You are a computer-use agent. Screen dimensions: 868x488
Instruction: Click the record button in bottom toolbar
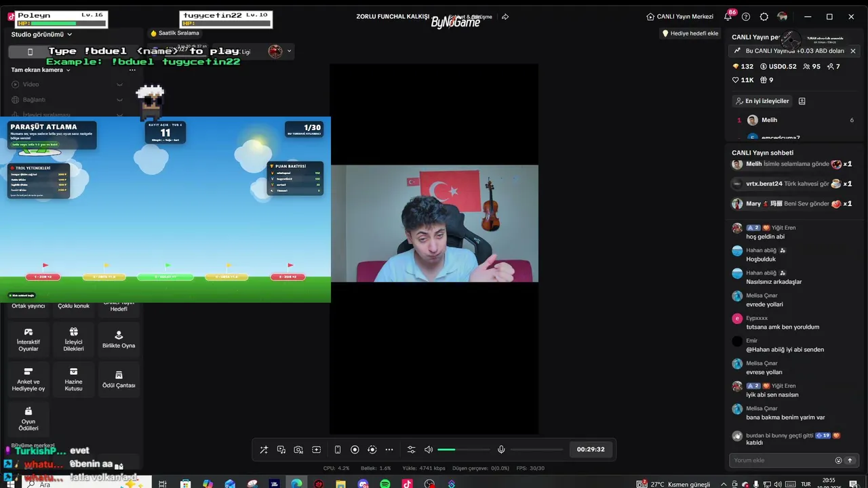click(355, 449)
